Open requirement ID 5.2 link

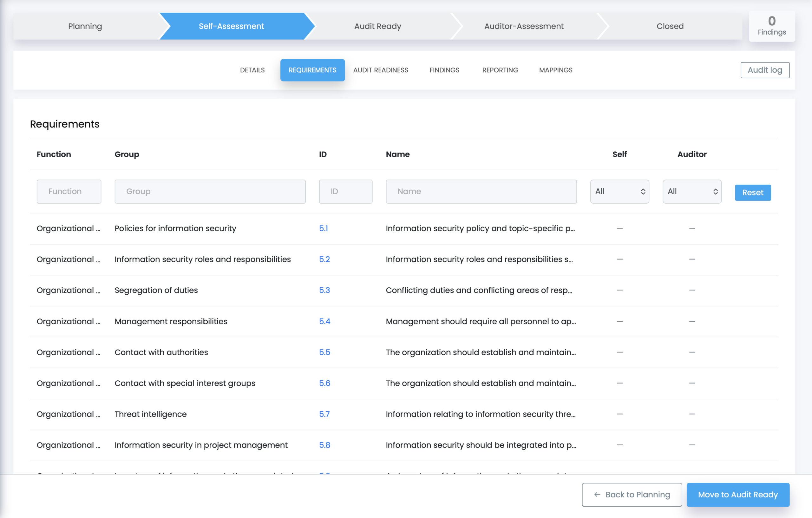pyautogui.click(x=324, y=259)
